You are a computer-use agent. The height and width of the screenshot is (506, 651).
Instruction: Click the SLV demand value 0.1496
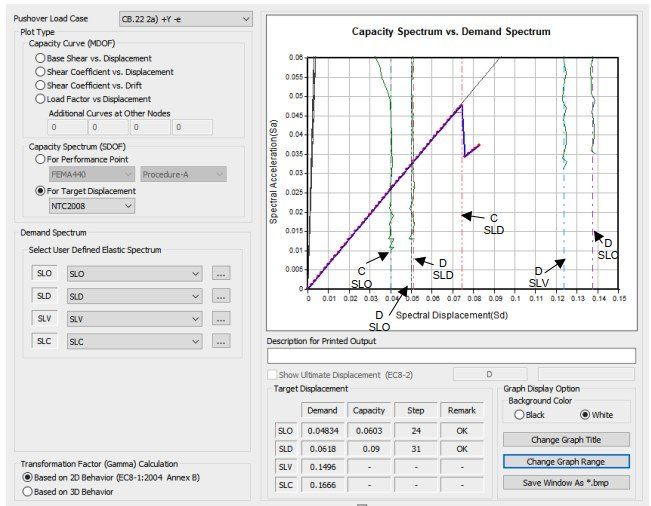coord(323,467)
